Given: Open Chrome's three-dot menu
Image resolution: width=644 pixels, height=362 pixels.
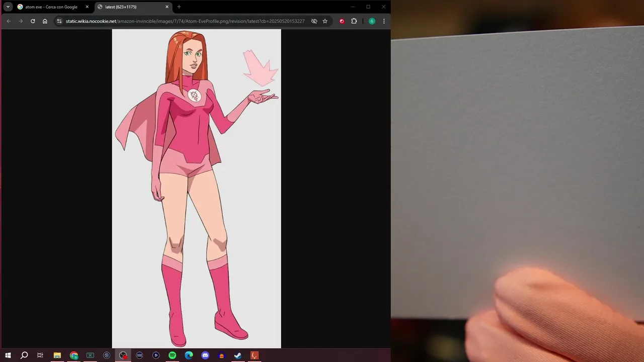Looking at the screenshot, I should 384,21.
